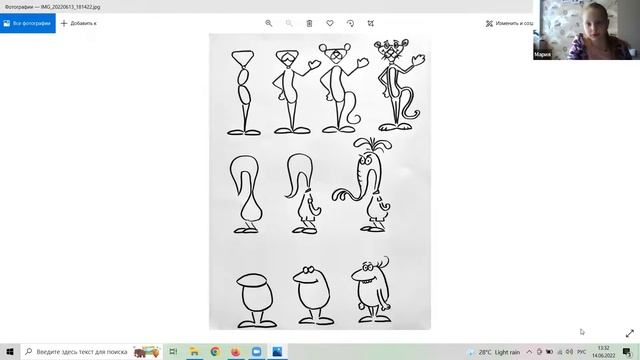
Task: Open the weather widget 'Light rain'
Action: 494,352
